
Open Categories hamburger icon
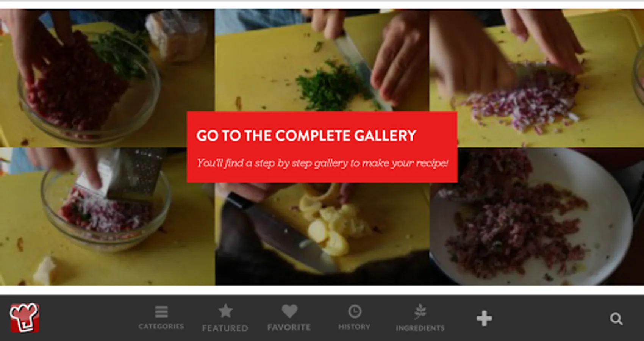pos(161,311)
